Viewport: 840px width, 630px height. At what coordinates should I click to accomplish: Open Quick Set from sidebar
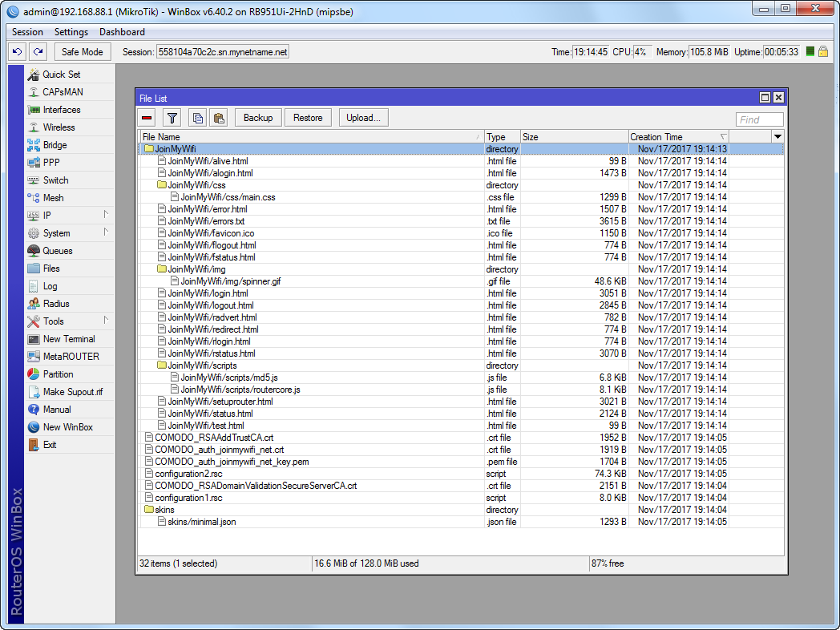70,75
